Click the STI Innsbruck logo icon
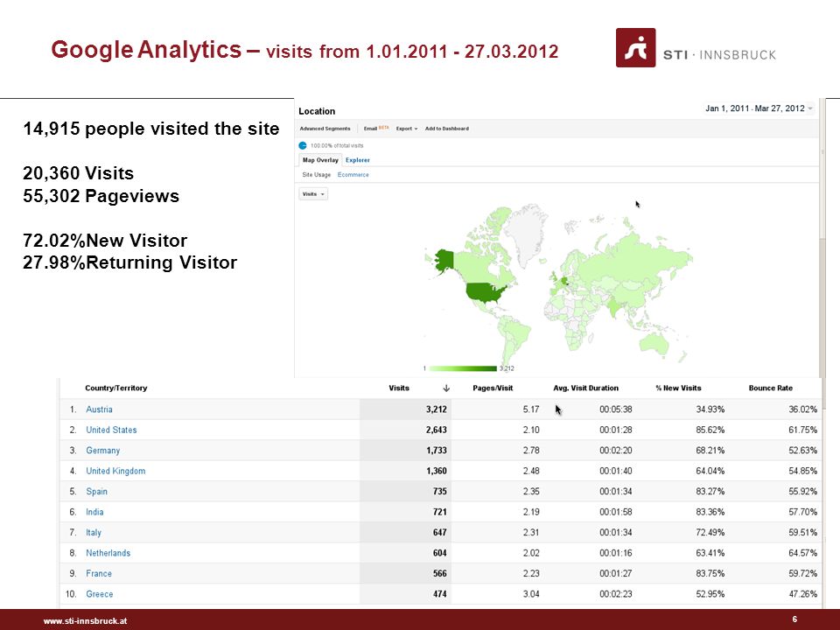Viewport: 840px width, 630px height. (635, 47)
